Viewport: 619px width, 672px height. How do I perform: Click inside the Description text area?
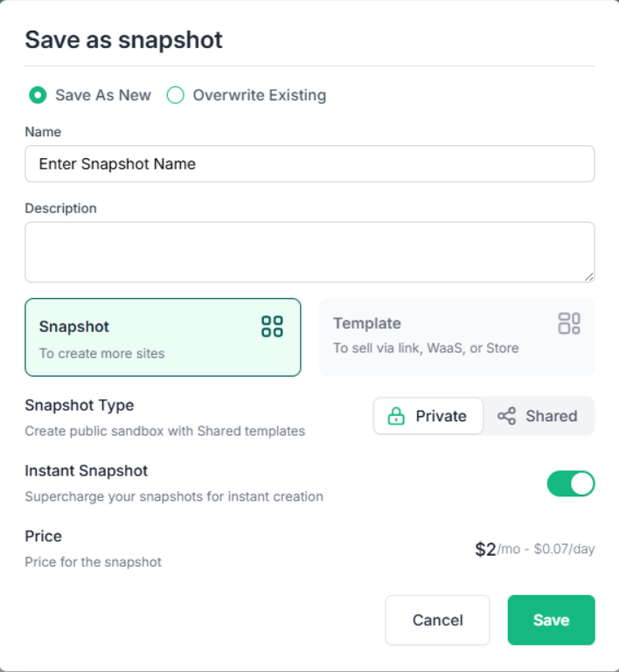tap(309, 252)
